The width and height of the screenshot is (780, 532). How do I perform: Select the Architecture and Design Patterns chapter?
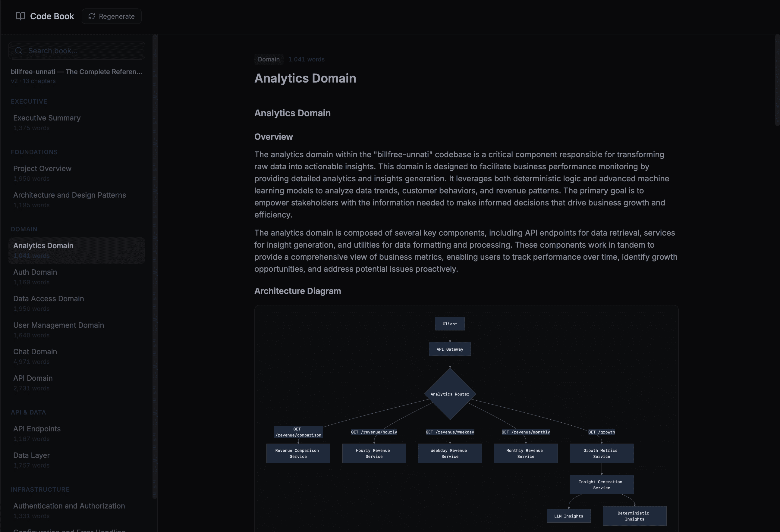click(70, 195)
